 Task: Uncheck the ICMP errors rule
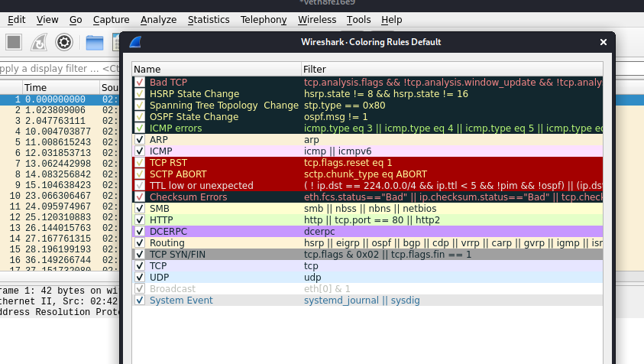pyautogui.click(x=140, y=128)
